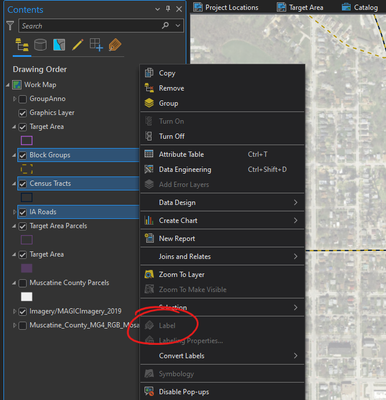386x400 pixels.
Task: Click Block Groups yellow dashed symbol
Action: tap(27, 169)
